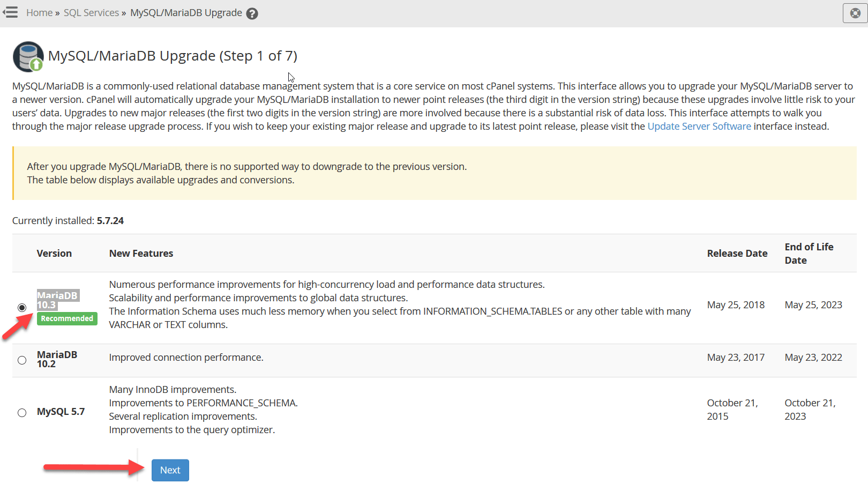Toggle the sidebar navigation menu icon
The height and width of the screenshot is (483, 868).
point(10,12)
